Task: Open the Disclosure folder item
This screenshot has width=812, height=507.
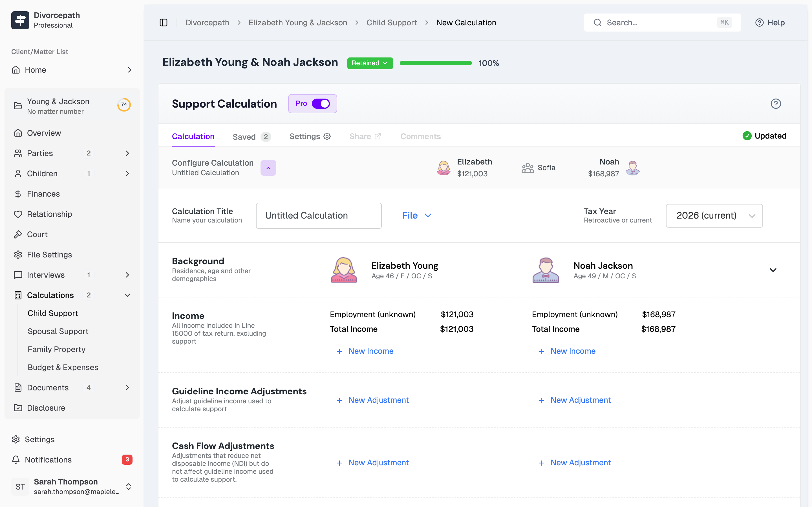Action: click(46, 408)
